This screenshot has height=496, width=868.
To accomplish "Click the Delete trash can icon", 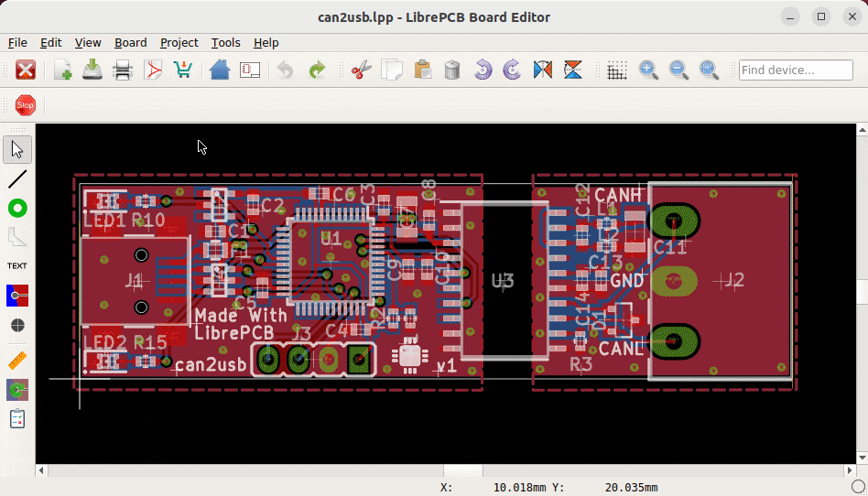I will click(x=452, y=70).
